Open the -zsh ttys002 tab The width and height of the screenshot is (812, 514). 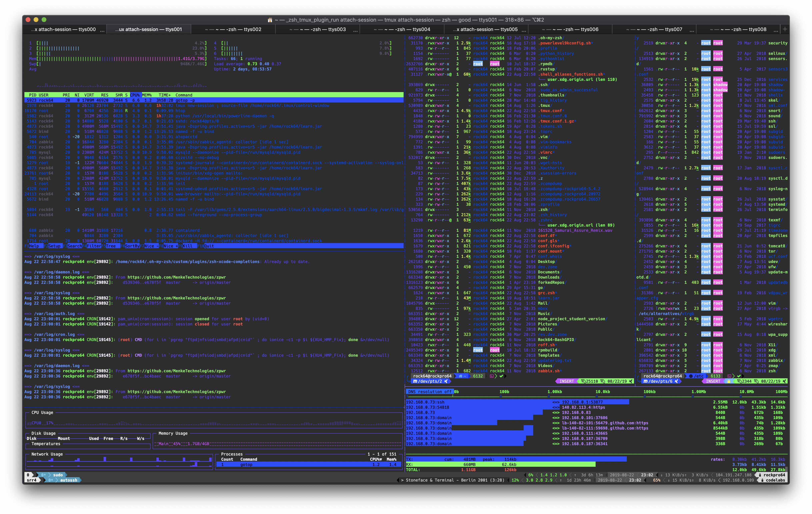coord(233,29)
